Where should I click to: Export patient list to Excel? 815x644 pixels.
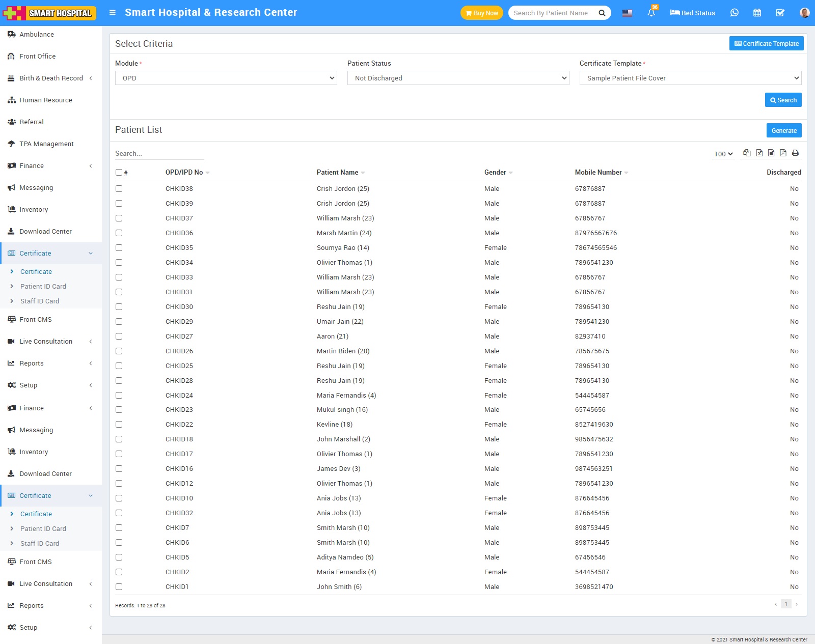point(759,153)
